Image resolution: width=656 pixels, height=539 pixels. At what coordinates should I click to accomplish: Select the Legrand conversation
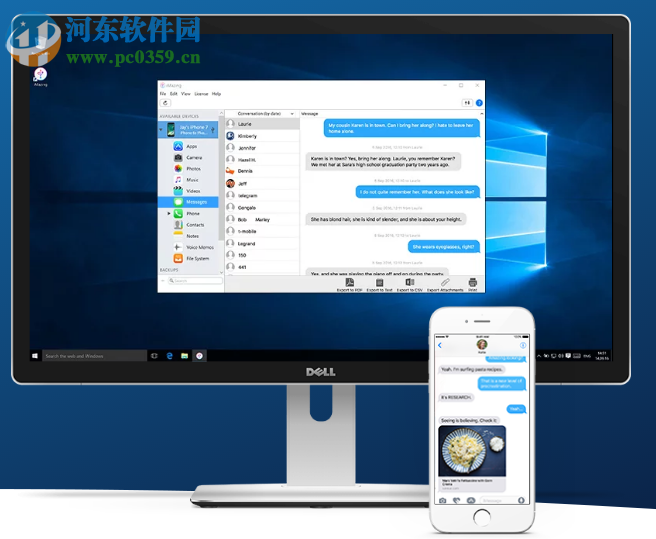click(262, 243)
